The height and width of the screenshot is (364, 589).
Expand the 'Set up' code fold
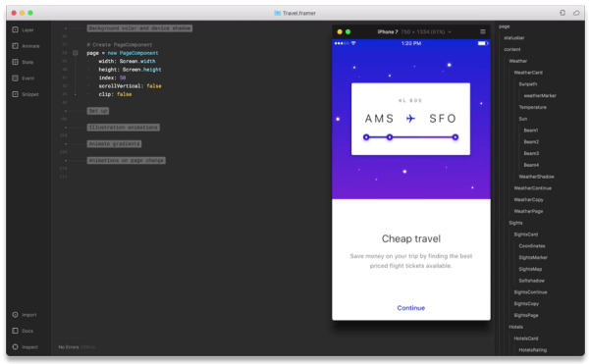[x=98, y=111]
